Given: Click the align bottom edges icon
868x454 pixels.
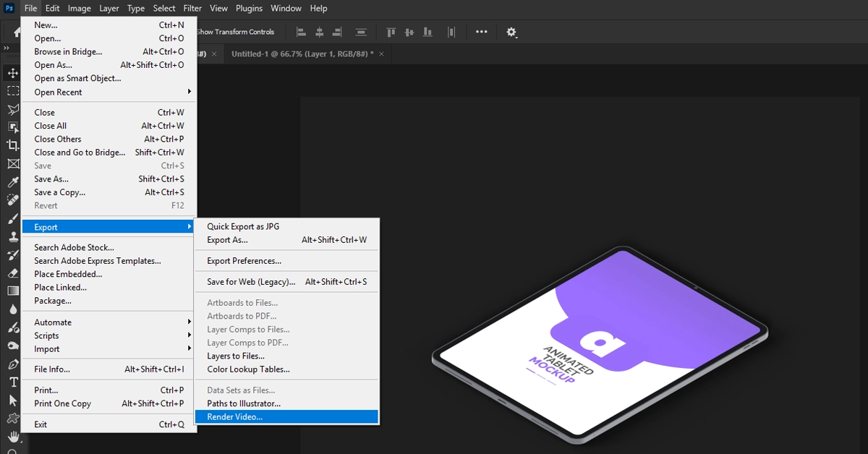Looking at the screenshot, I should coord(427,32).
